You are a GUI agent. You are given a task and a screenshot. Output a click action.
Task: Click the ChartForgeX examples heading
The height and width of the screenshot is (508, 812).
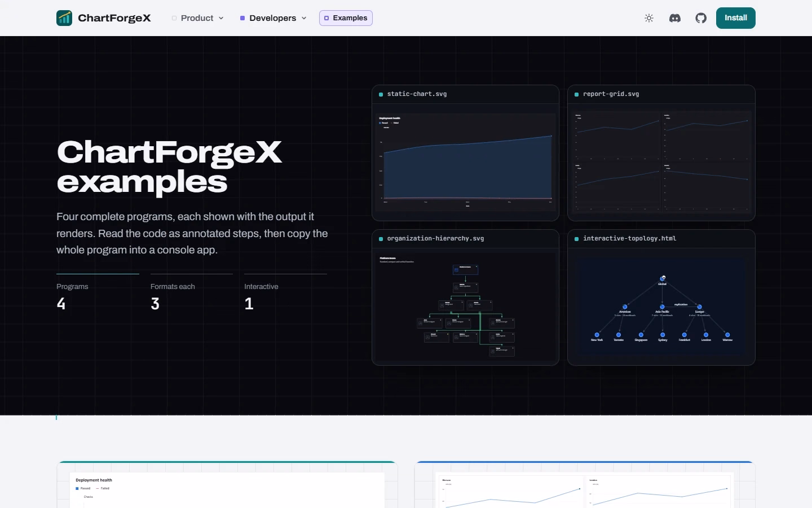click(x=169, y=167)
